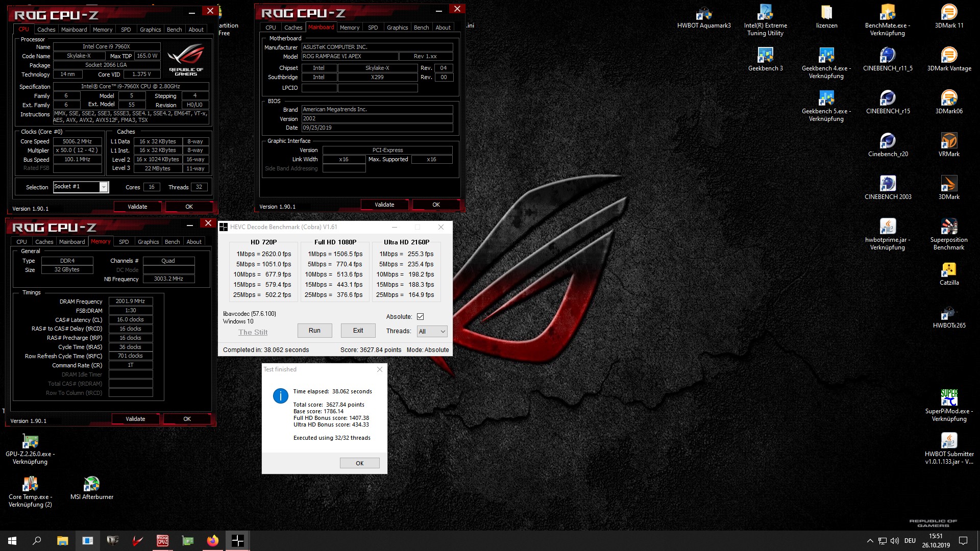Open Socket #1 selection dropdown

(x=81, y=187)
